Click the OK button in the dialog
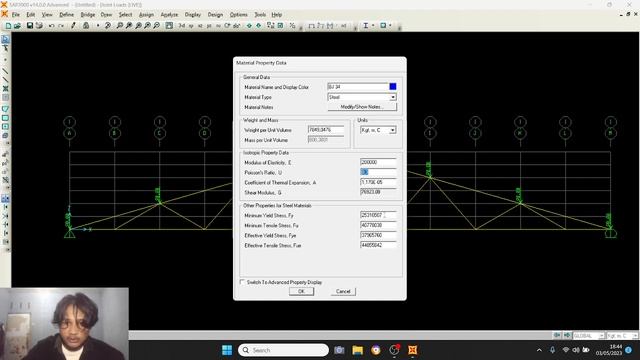Screen dimensions: 640x360 click(x=301, y=291)
